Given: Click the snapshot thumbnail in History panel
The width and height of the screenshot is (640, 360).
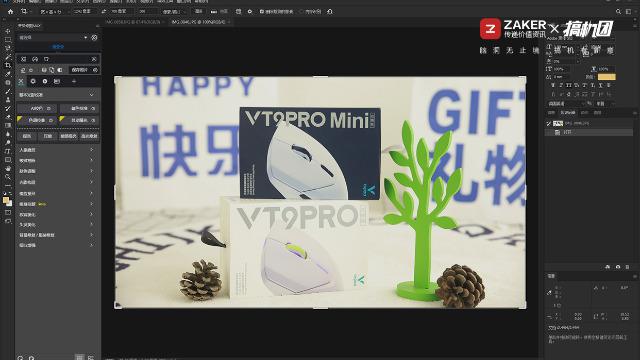Looking at the screenshot, I should [558, 123].
